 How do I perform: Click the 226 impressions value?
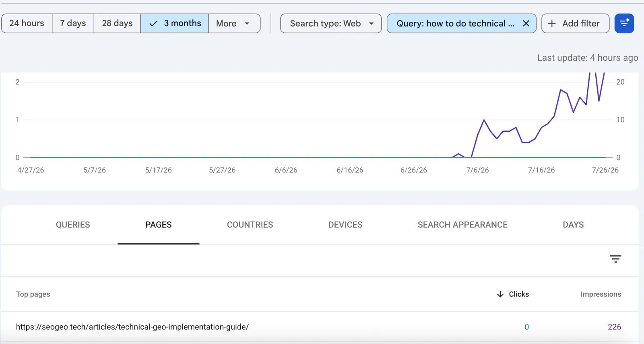(614, 327)
